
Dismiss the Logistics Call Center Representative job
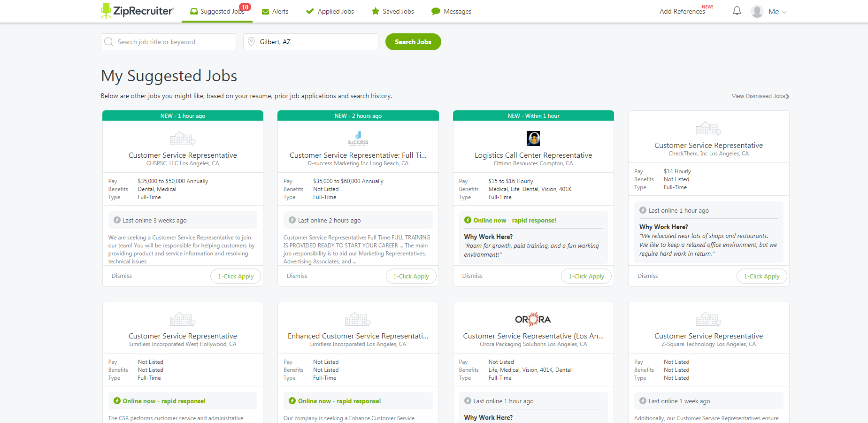tap(472, 276)
